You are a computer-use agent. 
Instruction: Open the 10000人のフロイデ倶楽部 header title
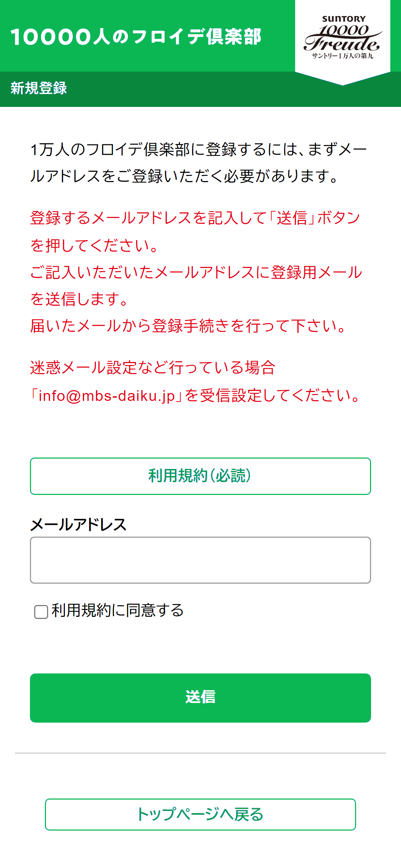click(x=136, y=37)
